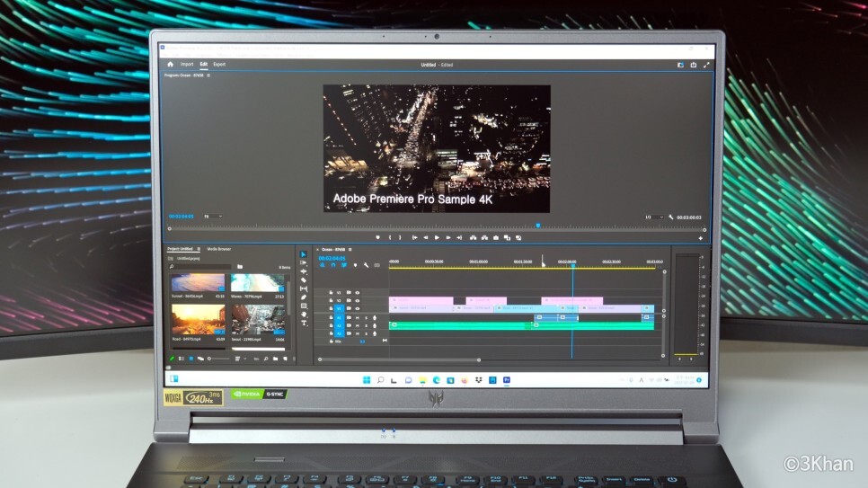Click the New Item icon
Viewport: 868px width, 488px height.
285,359
